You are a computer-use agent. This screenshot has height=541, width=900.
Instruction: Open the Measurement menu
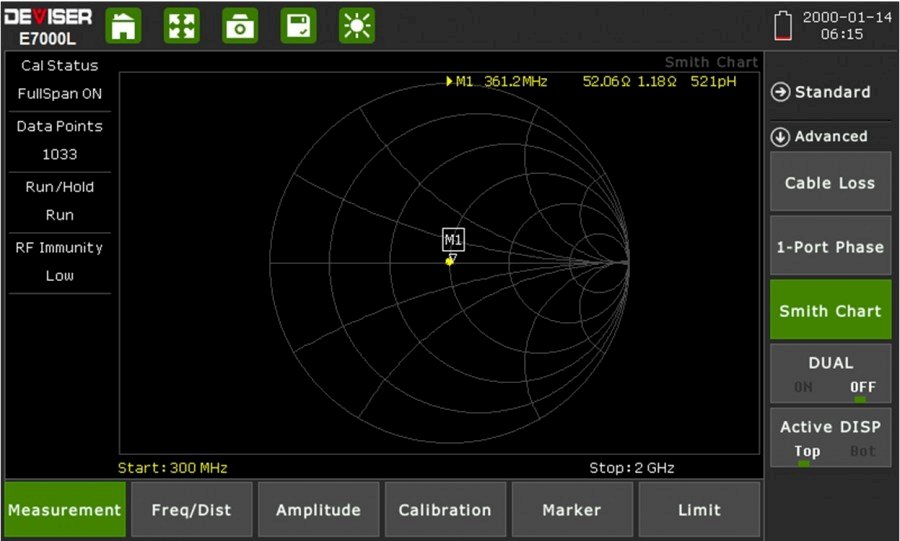[65, 509]
